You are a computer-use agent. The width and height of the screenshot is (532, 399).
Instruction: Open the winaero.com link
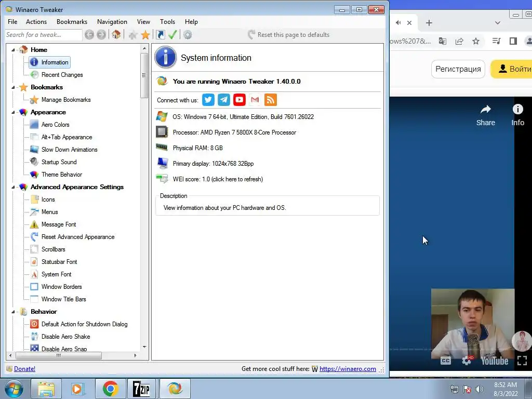tap(348, 369)
